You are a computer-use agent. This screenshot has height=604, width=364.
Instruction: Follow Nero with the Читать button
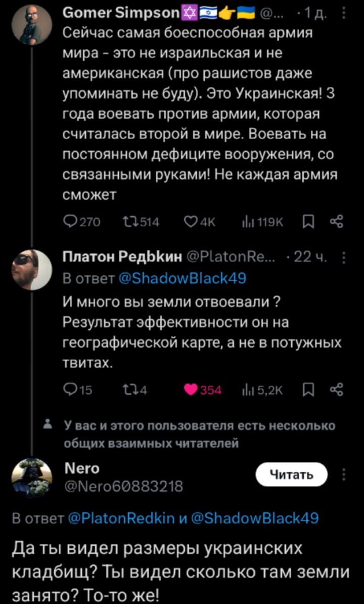pos(291,475)
